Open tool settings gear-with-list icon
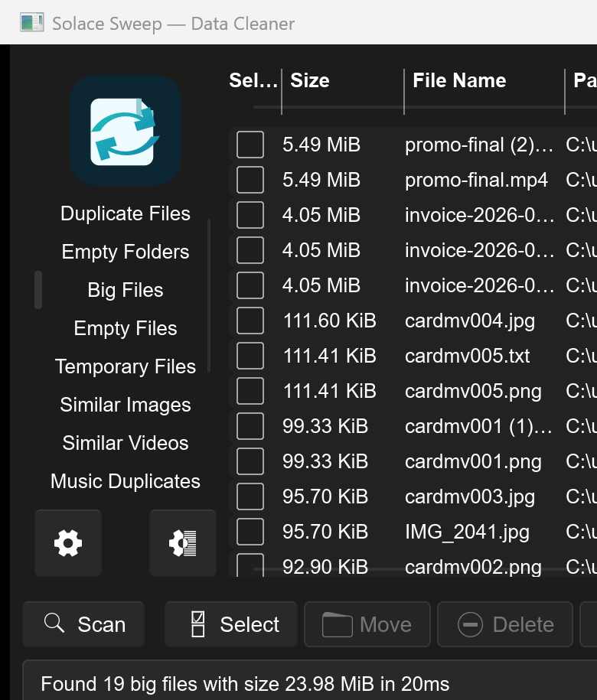 (x=183, y=543)
